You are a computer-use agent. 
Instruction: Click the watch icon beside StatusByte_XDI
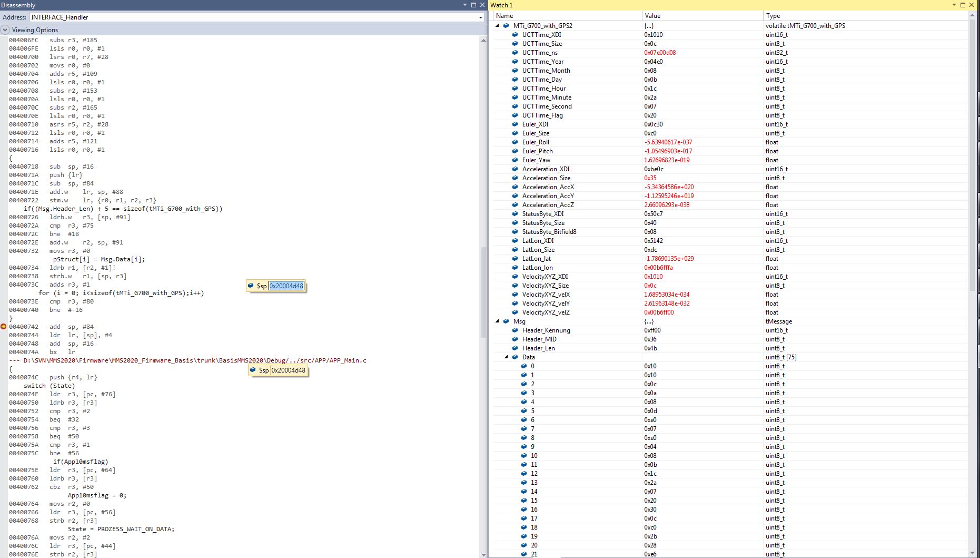click(515, 214)
